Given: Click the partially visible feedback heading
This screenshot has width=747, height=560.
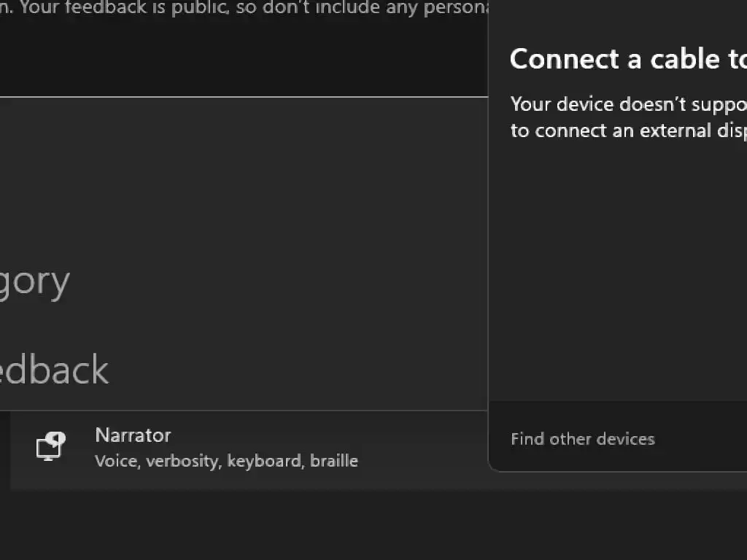Looking at the screenshot, I should coord(54,370).
